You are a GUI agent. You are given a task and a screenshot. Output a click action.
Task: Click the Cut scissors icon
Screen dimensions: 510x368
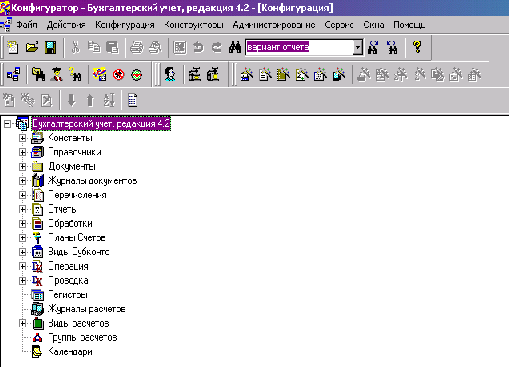[x=76, y=47]
